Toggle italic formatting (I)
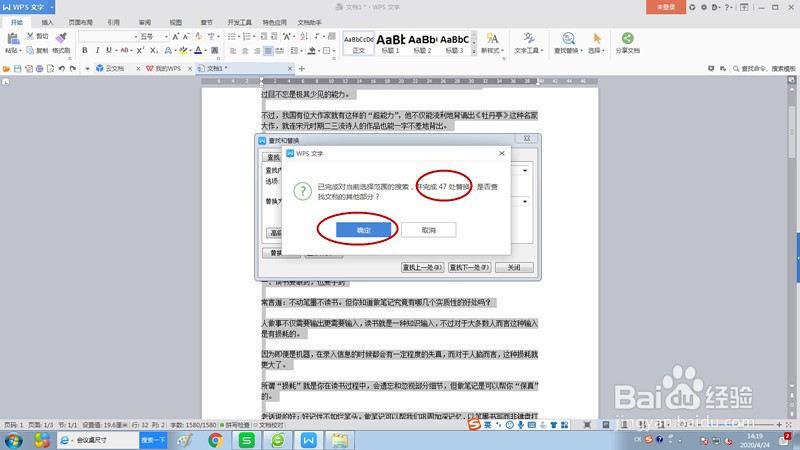Screen dimensions: 800x450 coord(97,51)
